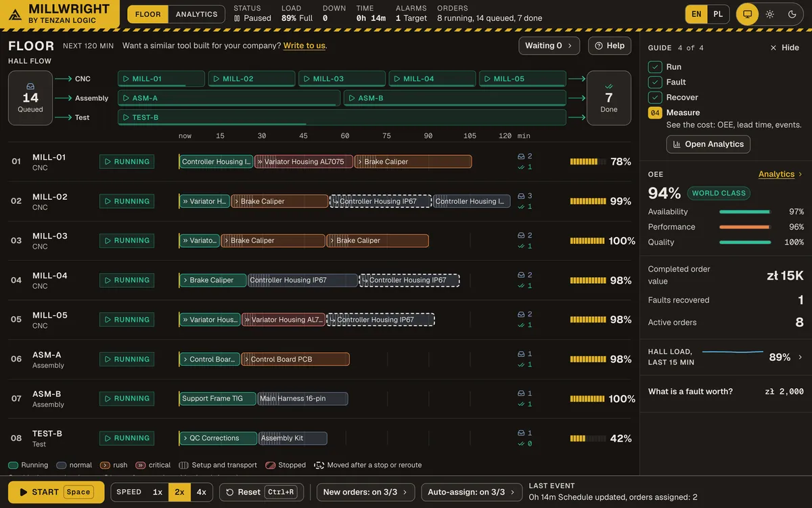Click the play icon on MILL-01 hall flow chip
The image size is (812, 508).
tap(126, 79)
